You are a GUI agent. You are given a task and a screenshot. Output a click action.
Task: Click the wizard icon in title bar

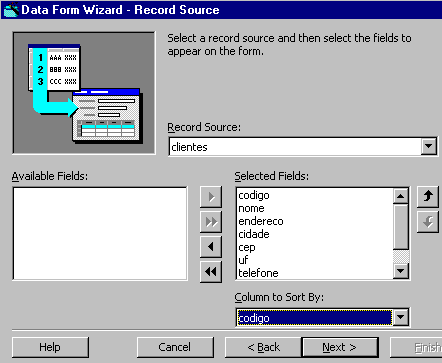pos(10,9)
